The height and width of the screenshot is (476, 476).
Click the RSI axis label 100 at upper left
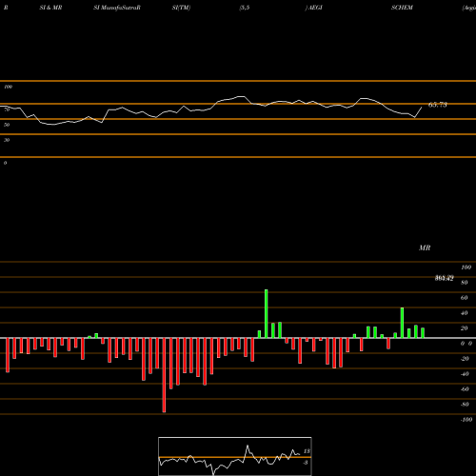(8, 87)
